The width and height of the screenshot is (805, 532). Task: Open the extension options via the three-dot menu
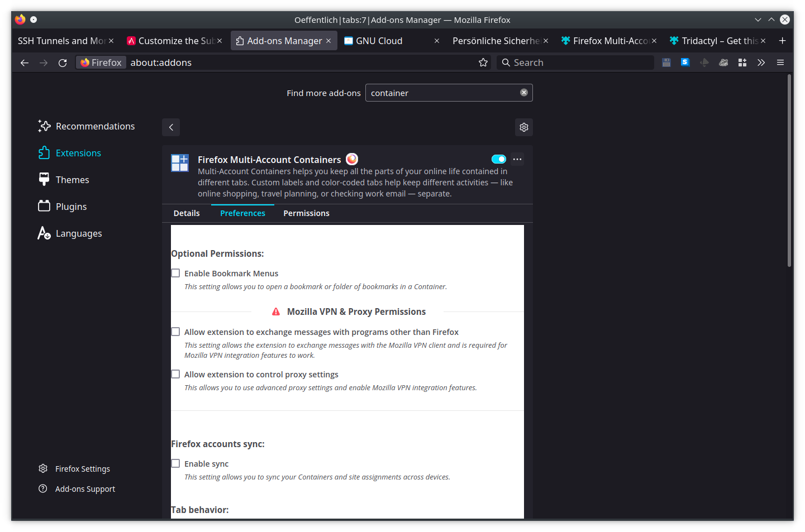pyautogui.click(x=517, y=159)
